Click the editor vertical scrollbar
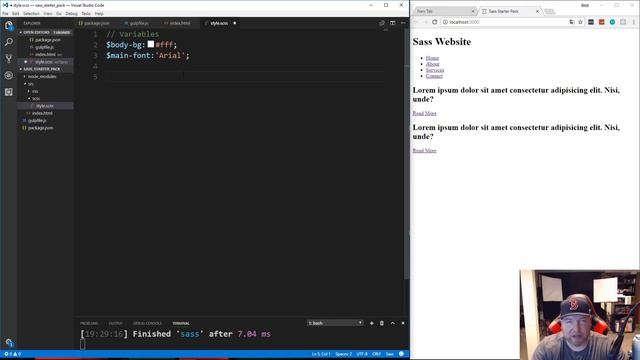Image resolution: width=640 pixels, height=360 pixels. point(407,153)
